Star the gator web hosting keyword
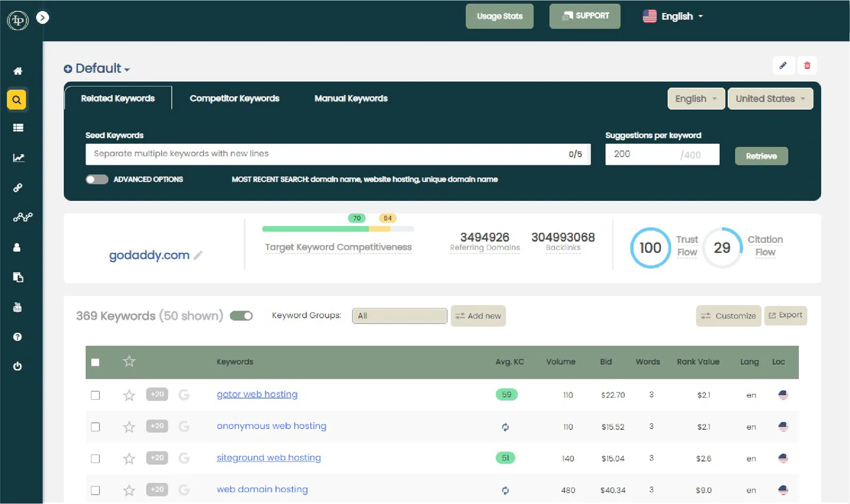The height and width of the screenshot is (504, 850). (129, 395)
